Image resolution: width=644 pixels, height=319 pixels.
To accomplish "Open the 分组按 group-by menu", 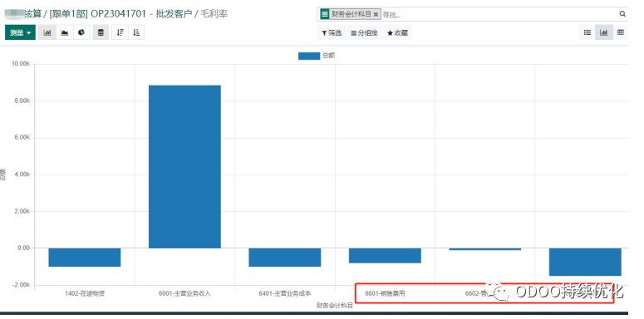I will pos(364,33).
